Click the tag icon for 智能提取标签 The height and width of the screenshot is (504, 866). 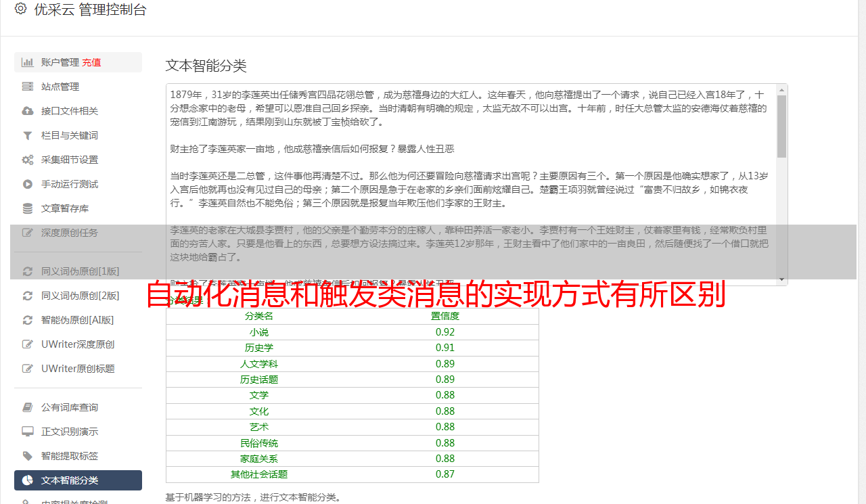pos(28,456)
